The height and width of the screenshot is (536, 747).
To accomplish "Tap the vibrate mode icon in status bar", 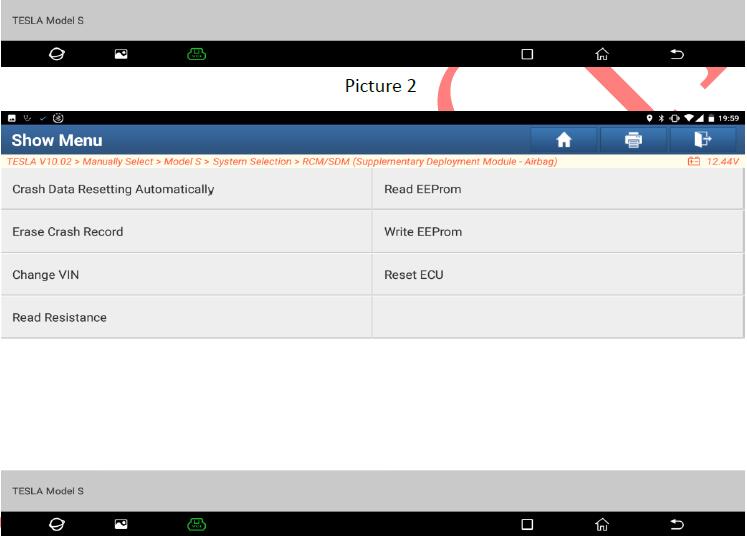I will pos(675,118).
